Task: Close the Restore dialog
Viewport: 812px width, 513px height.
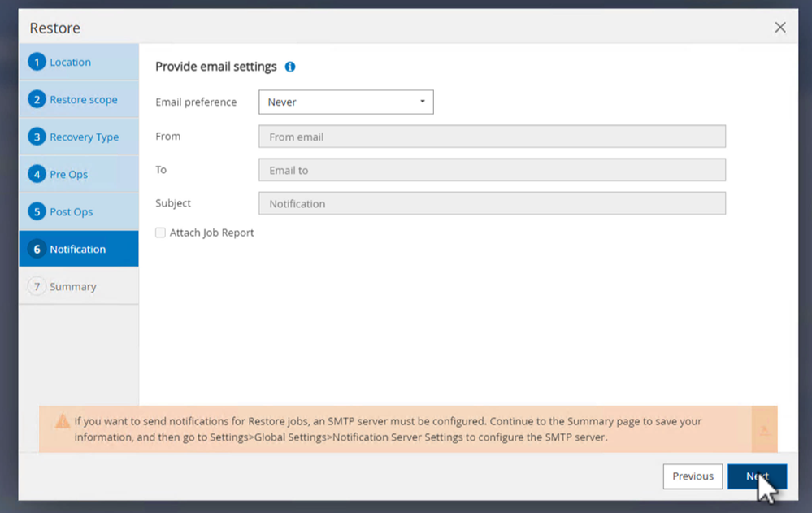Action: [x=780, y=28]
